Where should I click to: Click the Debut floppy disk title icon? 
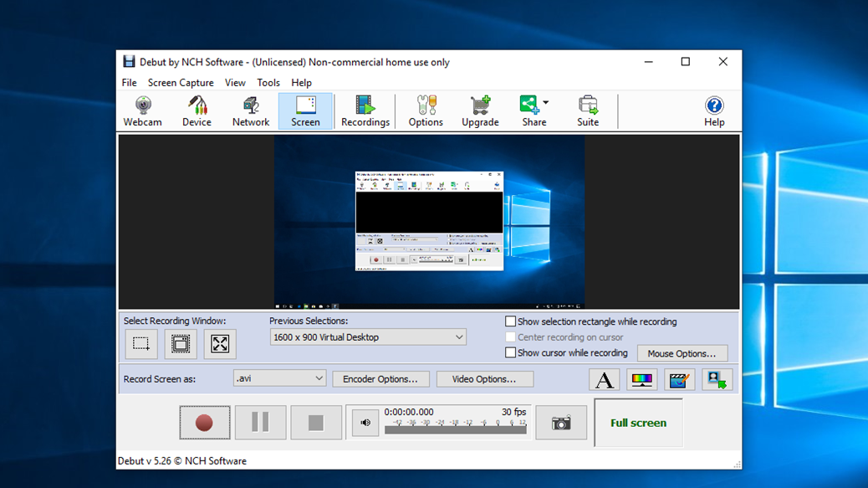[x=129, y=61]
